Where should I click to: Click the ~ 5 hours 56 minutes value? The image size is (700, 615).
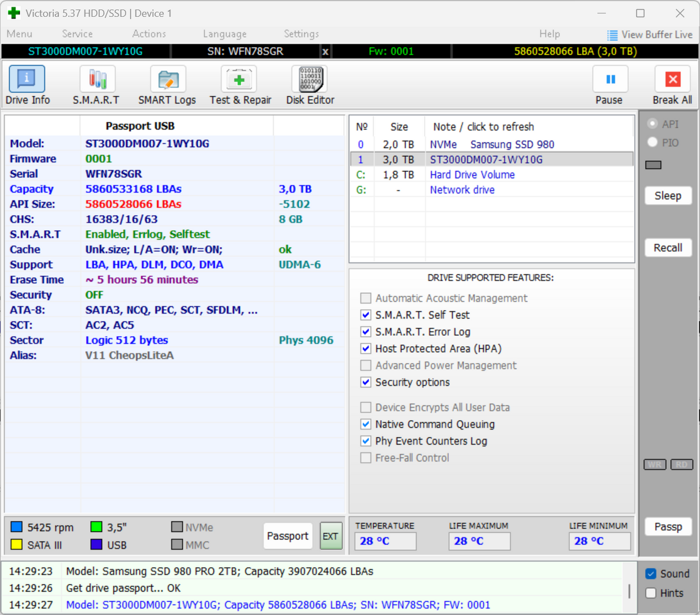tap(142, 280)
